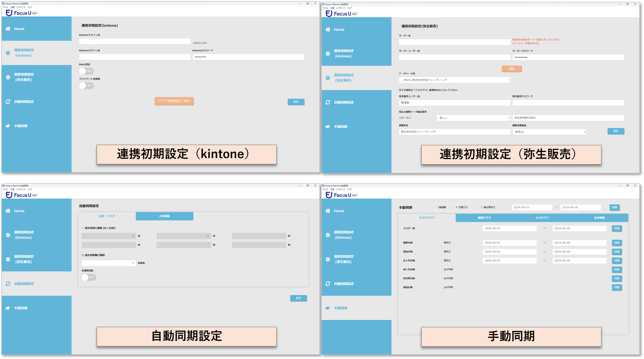The height and width of the screenshot is (359, 644).
Task: Click orange 認証 button
Action: pyautogui.click(x=512, y=69)
